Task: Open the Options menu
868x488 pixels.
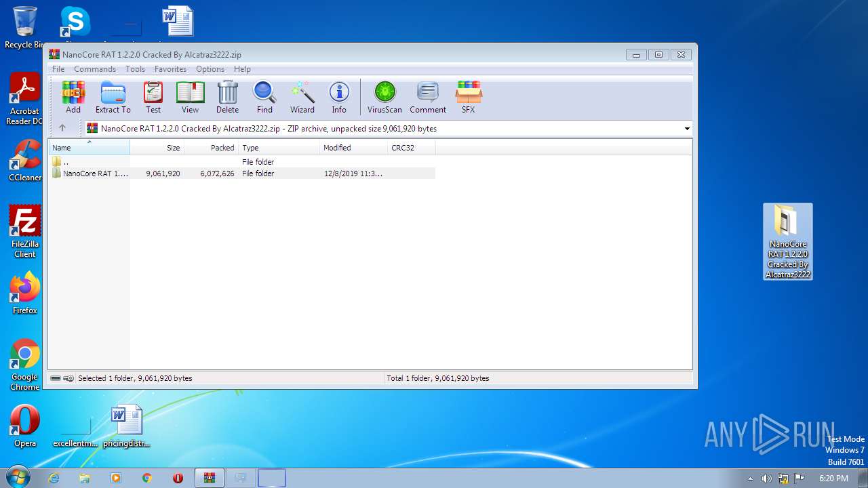Action: click(x=210, y=69)
